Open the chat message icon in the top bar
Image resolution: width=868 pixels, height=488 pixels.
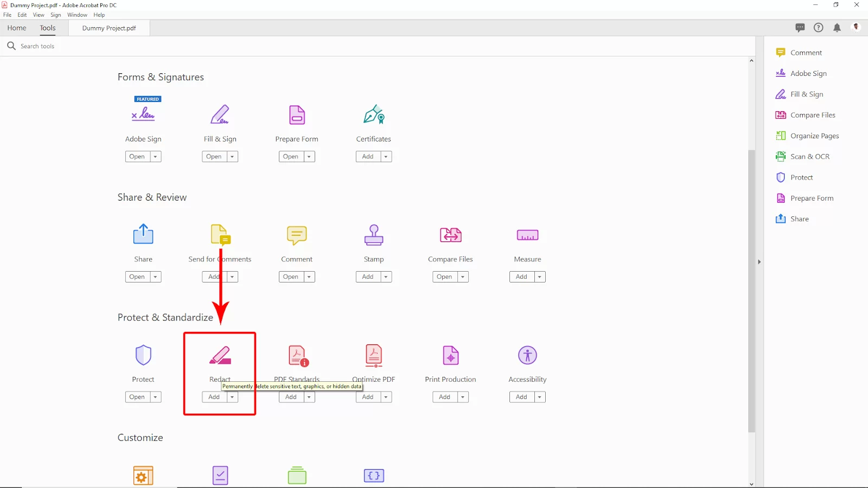[800, 28]
